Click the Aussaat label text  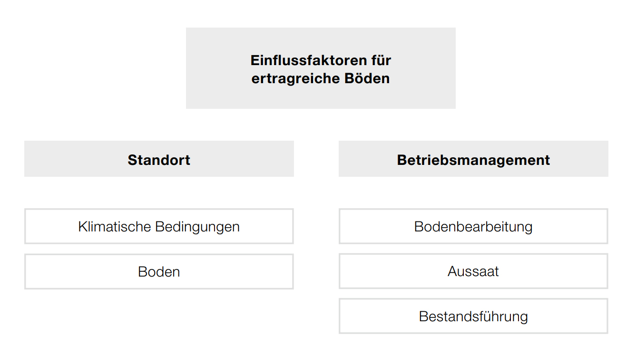click(x=473, y=271)
